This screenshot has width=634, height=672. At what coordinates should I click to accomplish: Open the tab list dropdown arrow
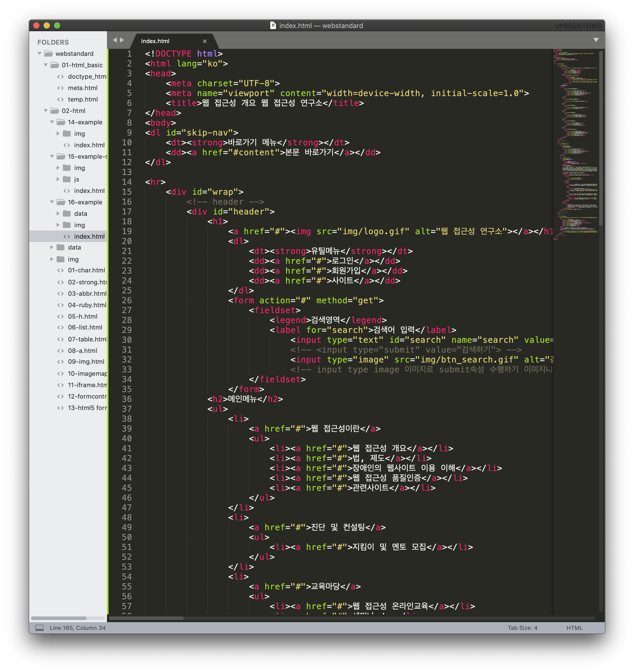[x=596, y=40]
